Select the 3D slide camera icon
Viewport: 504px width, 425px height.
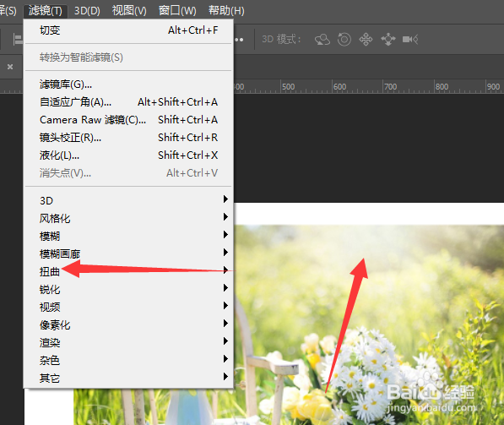point(388,40)
